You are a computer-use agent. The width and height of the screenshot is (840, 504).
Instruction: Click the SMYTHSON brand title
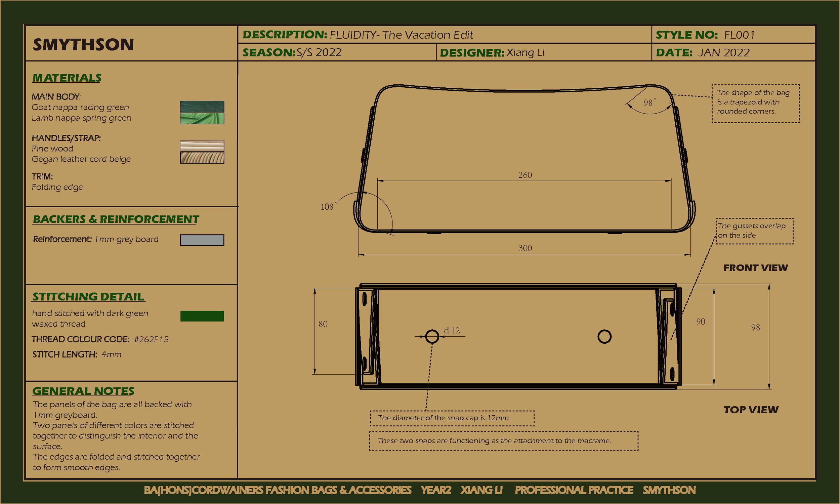[83, 44]
